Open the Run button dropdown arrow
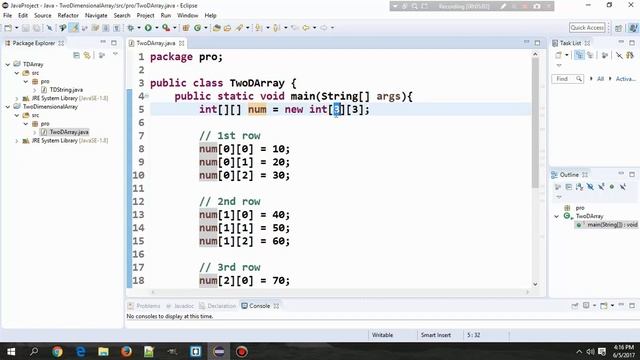Image resolution: width=640 pixels, height=360 pixels. 157,28
